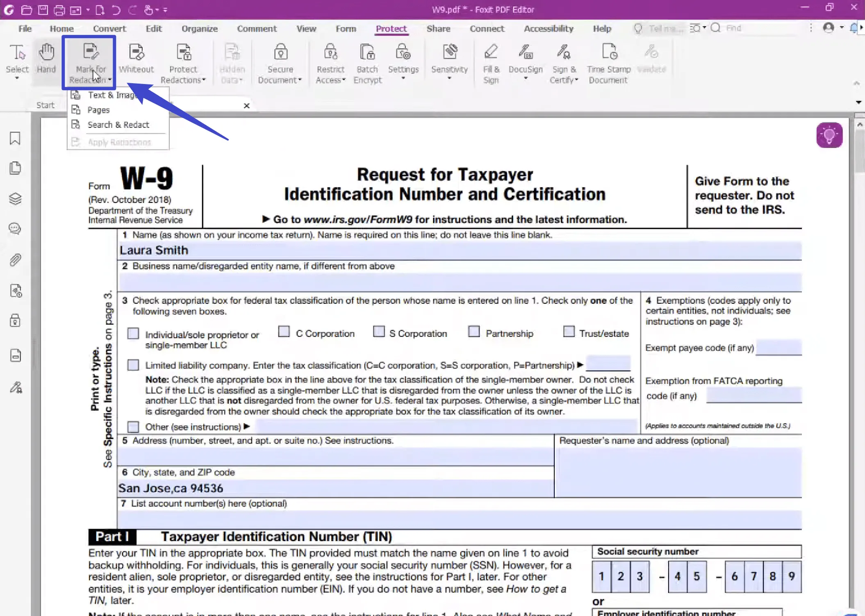Check Individual/sole proprietor checkbox
865x616 pixels.
click(x=133, y=332)
